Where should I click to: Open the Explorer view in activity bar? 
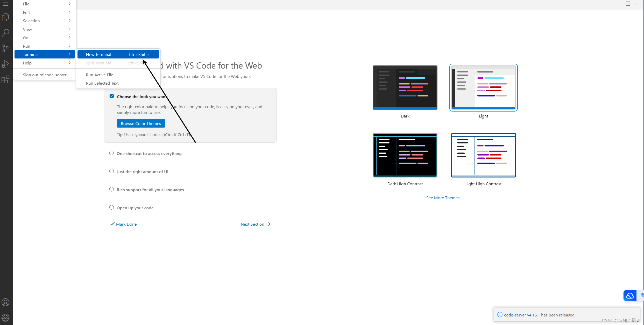[x=5, y=17]
